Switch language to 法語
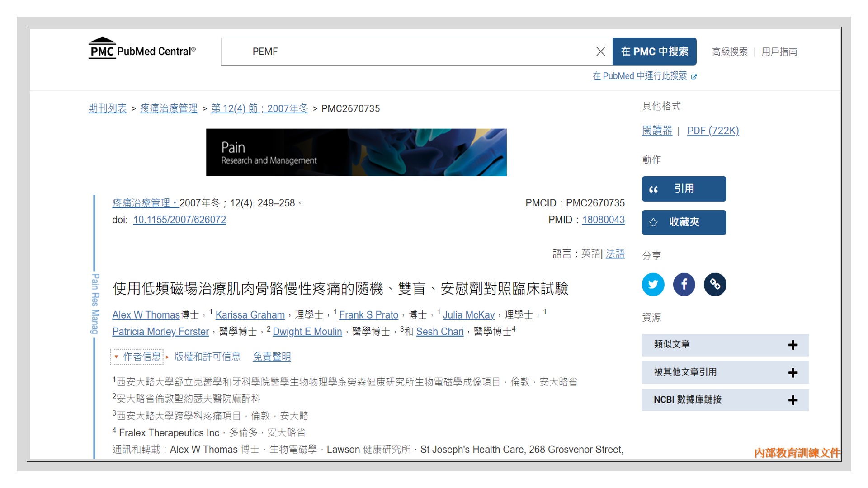 click(615, 254)
